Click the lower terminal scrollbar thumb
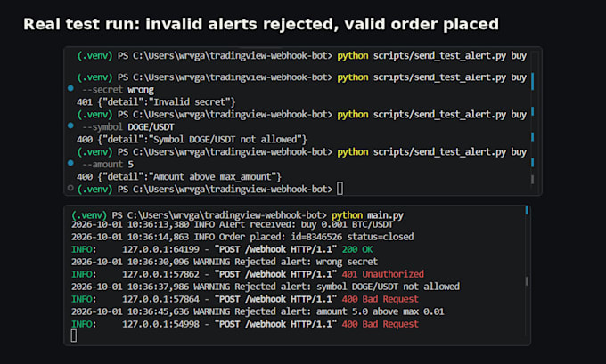This screenshot has width=606, height=364. tap(527, 281)
